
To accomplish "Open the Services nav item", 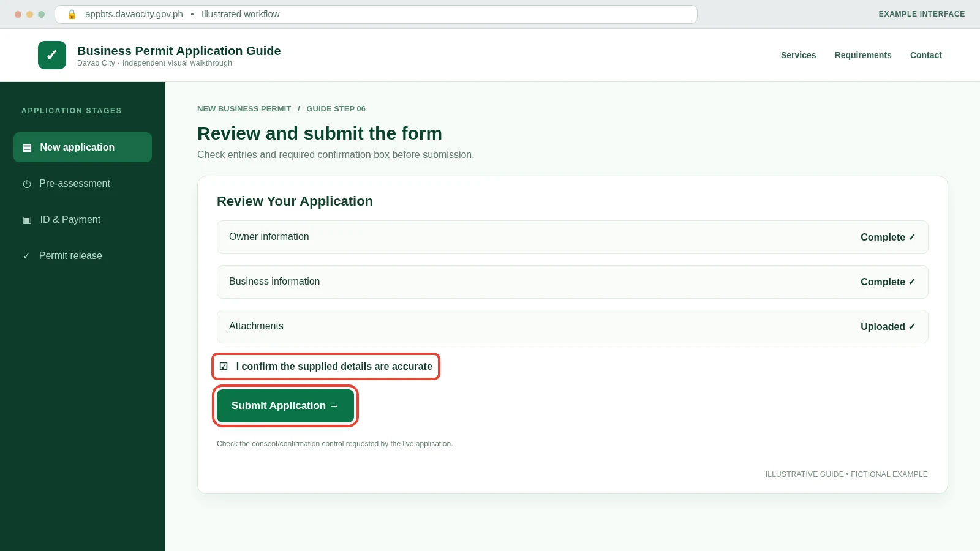I will click(x=798, y=55).
